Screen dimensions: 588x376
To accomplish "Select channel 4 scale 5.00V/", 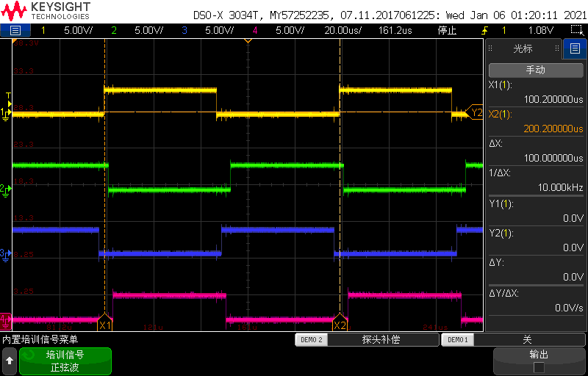I will (x=290, y=30).
